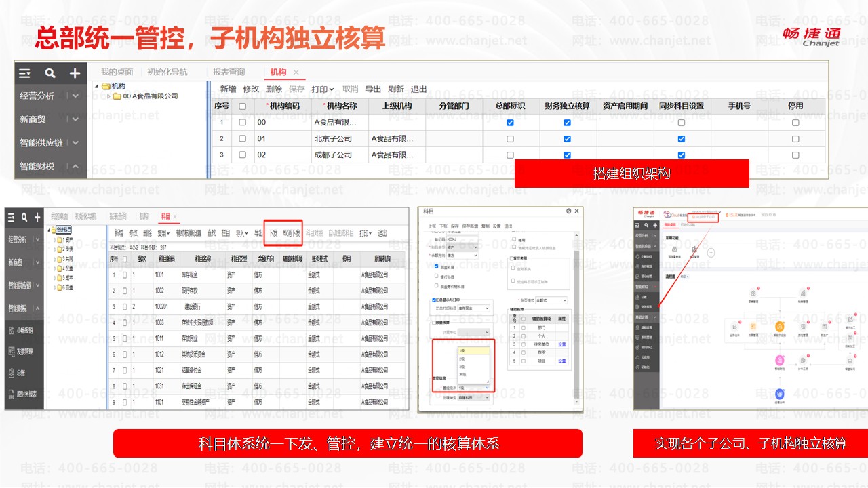The height and width of the screenshot is (488, 868).
Task: Tick the select-all checkbox in the 机构 table header
Action: pos(242,106)
